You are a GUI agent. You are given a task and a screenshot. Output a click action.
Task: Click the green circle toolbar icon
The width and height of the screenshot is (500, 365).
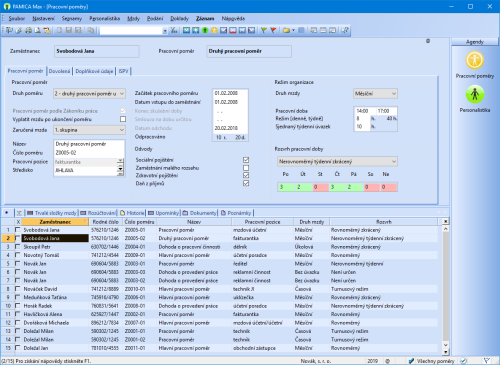point(205,30)
